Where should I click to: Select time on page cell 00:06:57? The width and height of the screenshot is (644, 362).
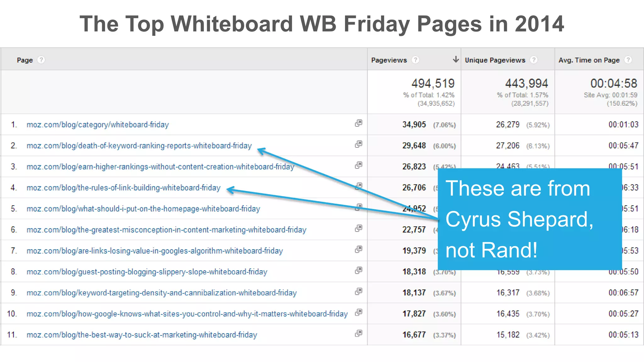pos(623,293)
